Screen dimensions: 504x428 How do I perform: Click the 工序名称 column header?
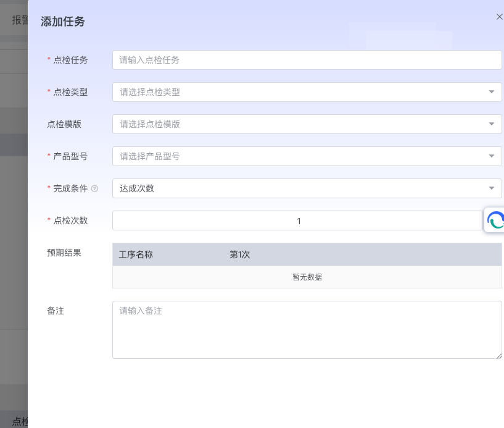[136, 254]
